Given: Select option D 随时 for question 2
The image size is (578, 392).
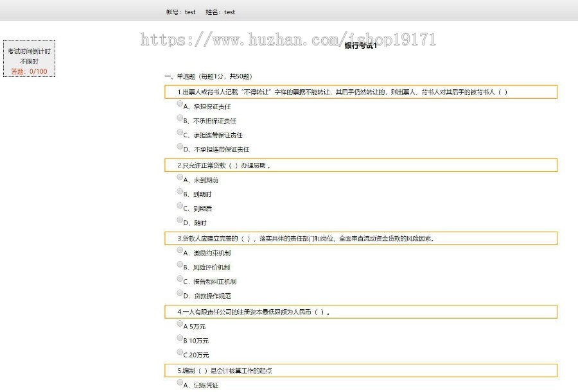Looking at the screenshot, I should click(x=179, y=218).
